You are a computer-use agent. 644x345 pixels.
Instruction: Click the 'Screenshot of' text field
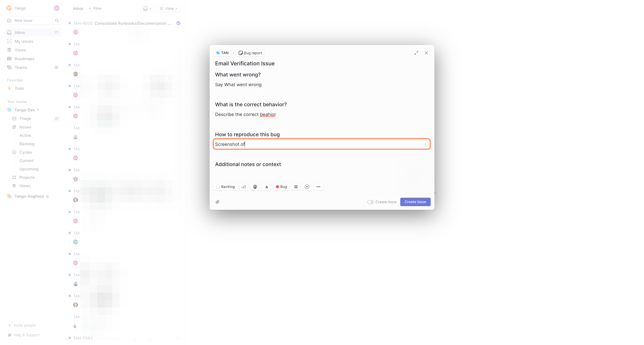pos(322,144)
